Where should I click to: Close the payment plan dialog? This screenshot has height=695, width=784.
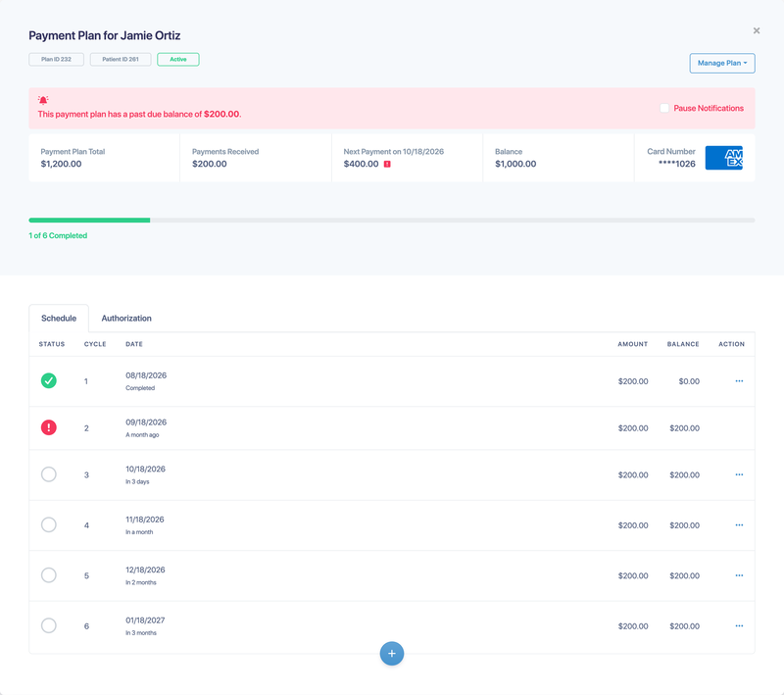[x=757, y=30]
